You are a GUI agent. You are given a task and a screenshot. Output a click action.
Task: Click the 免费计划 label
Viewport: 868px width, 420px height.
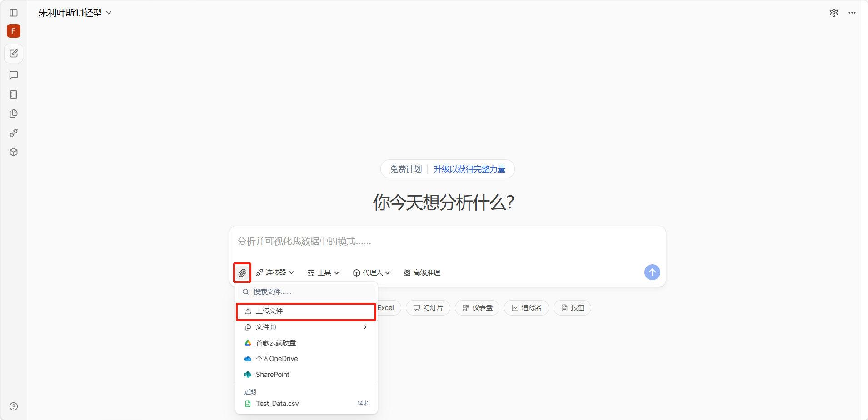pyautogui.click(x=406, y=169)
